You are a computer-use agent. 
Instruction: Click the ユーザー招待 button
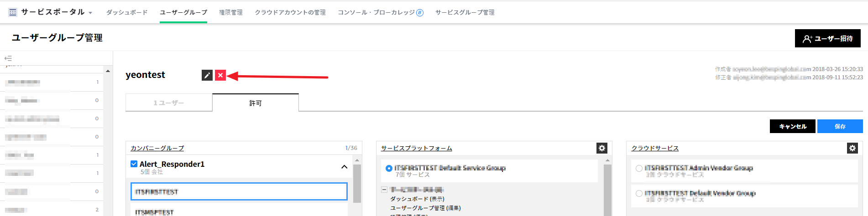point(827,39)
